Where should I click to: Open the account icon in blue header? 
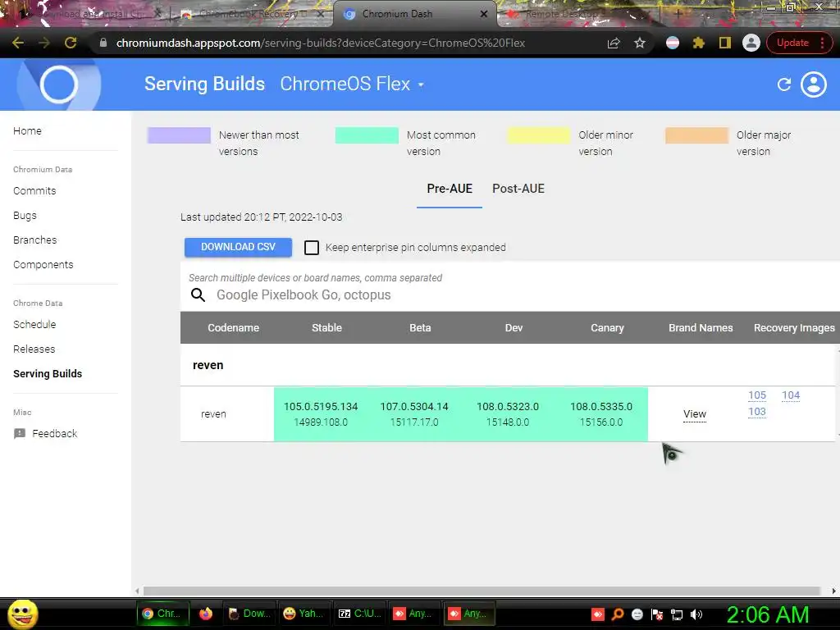813,84
